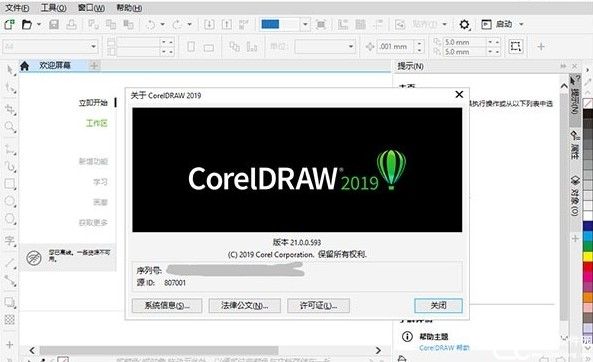The height and width of the screenshot is (362, 593).
Task: Click the horizontal scrollbar right arrow
Action: pyautogui.click(x=378, y=351)
